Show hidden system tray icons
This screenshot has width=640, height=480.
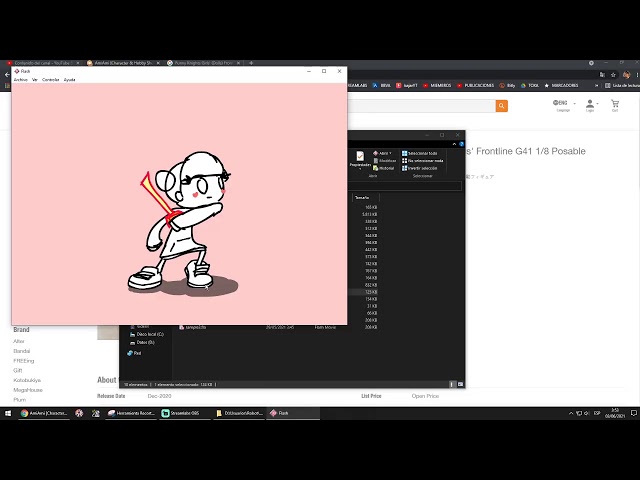click(571, 413)
